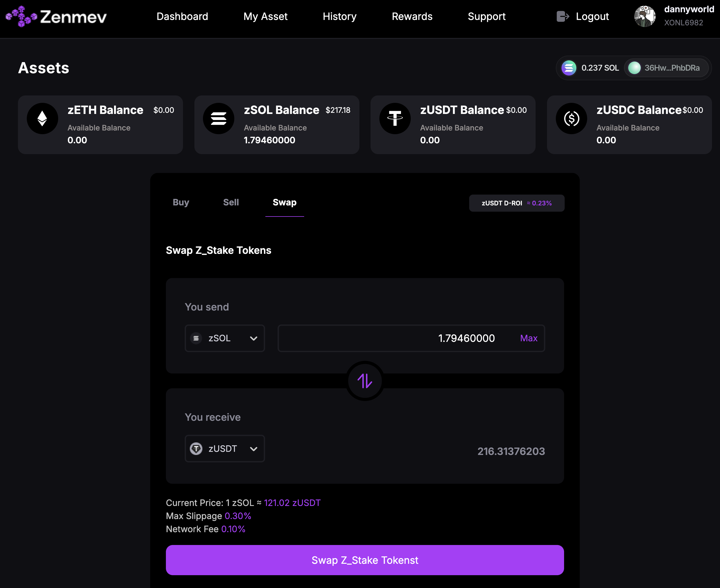Open the History page
The height and width of the screenshot is (588, 720).
[x=339, y=16]
